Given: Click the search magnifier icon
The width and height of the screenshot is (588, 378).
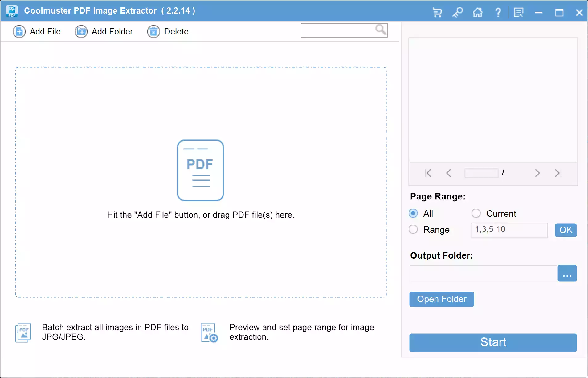Looking at the screenshot, I should tap(380, 30).
